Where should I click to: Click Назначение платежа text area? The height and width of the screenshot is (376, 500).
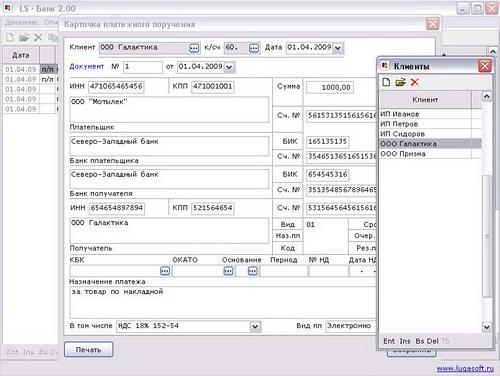(223, 303)
